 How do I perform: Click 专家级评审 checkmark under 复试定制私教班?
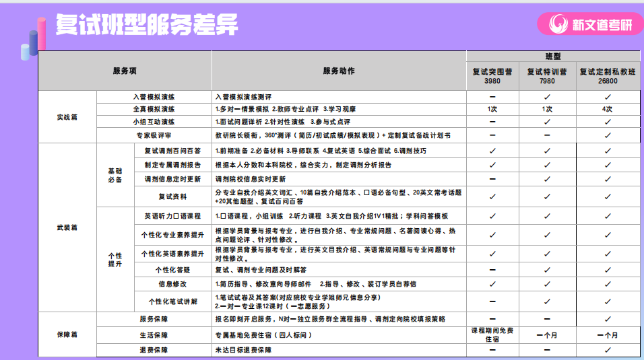click(x=607, y=135)
